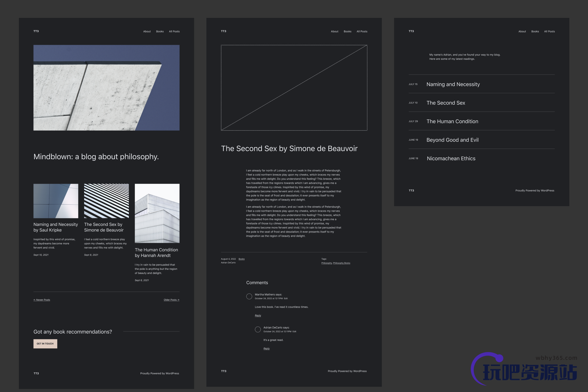Go to Older Posts link
Image resolution: width=588 pixels, height=392 pixels.
[x=171, y=300]
